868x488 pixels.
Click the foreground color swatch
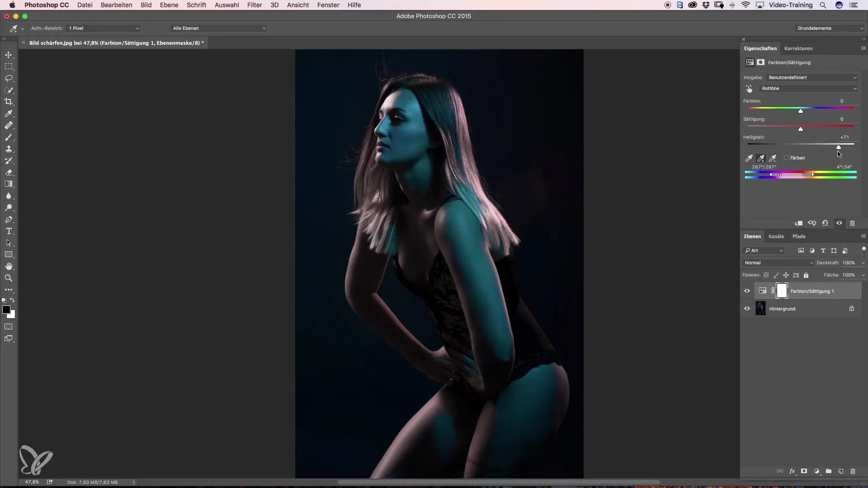coord(6,310)
